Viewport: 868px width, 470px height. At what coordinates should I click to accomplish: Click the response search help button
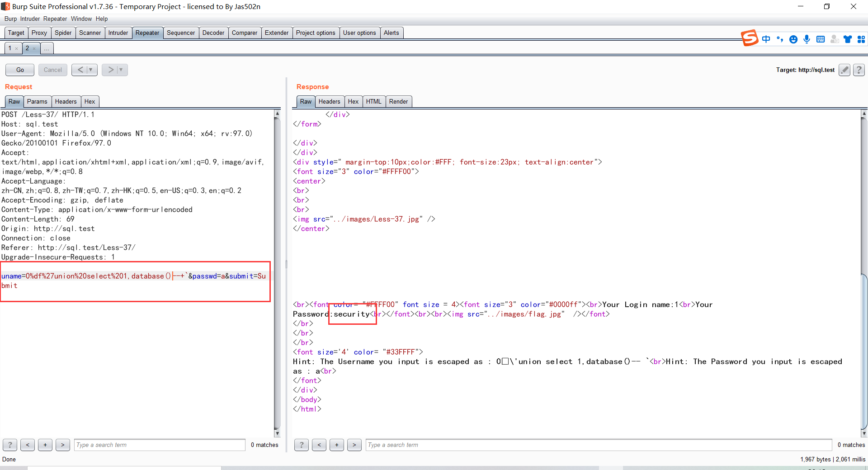302,445
